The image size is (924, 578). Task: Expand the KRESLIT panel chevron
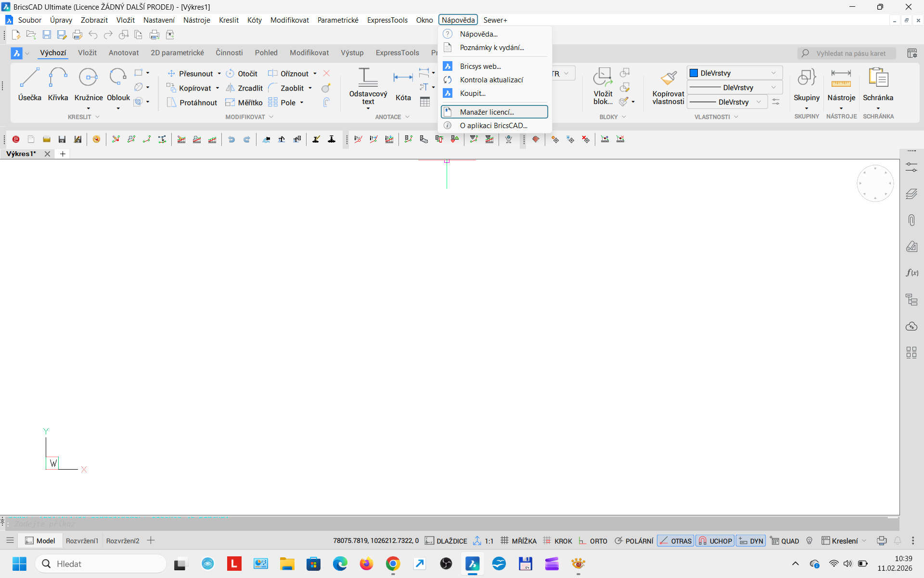[x=98, y=117]
